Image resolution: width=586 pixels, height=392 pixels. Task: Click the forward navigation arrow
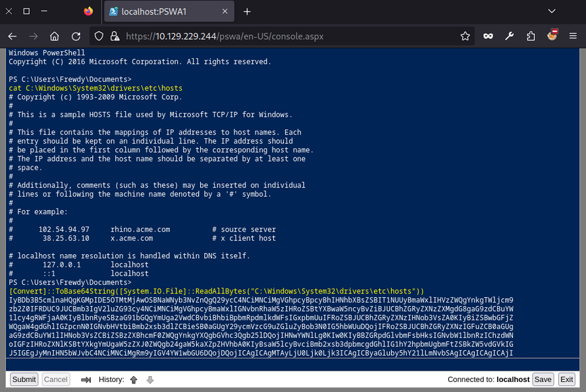point(34,36)
